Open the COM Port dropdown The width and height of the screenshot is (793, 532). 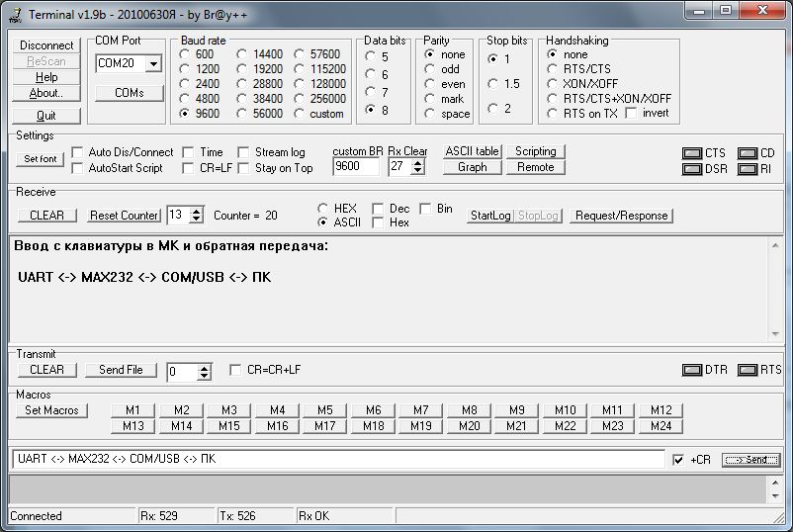point(153,63)
